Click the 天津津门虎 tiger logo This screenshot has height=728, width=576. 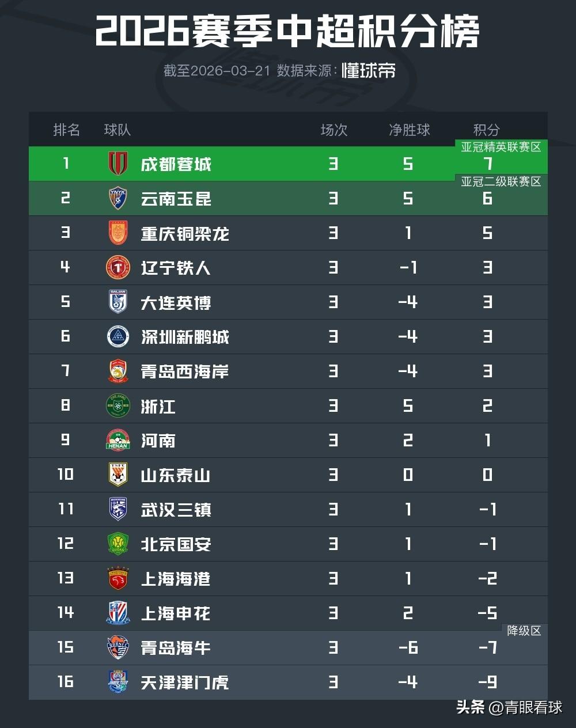pyautogui.click(x=118, y=682)
